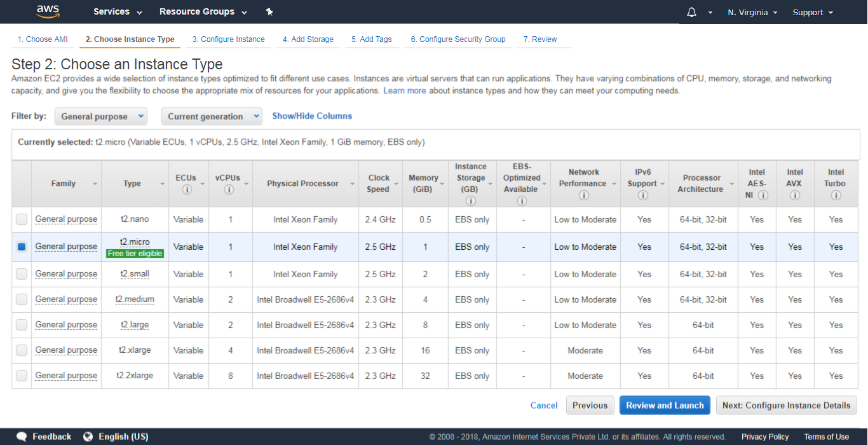Select the t2.medium instance checkbox
The width and height of the screenshot is (868, 445).
(x=22, y=299)
